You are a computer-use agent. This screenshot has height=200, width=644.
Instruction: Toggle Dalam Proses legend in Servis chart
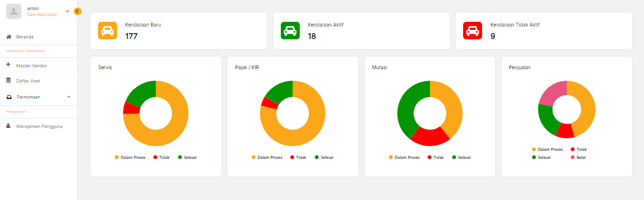tap(130, 157)
